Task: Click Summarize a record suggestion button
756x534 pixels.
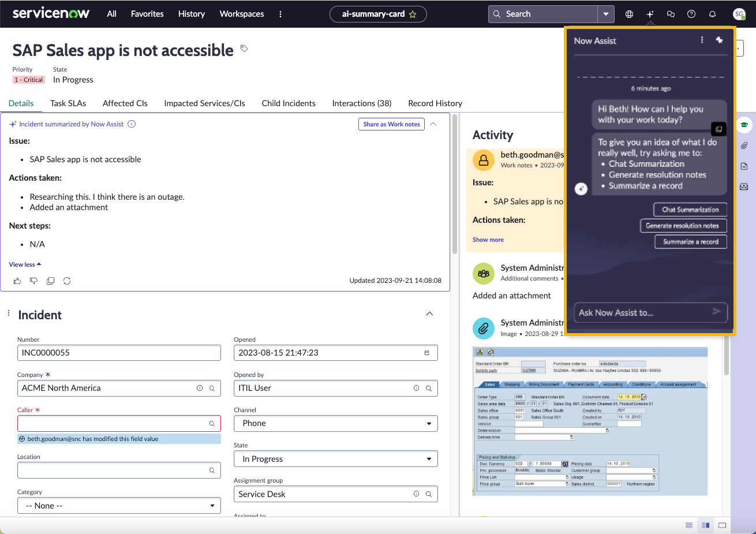Action: click(691, 242)
